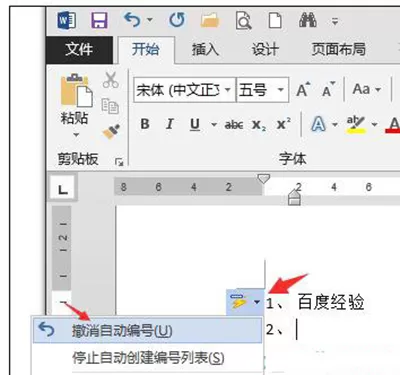
Task: Switch to the 页面布局 tab
Action: 338,49
